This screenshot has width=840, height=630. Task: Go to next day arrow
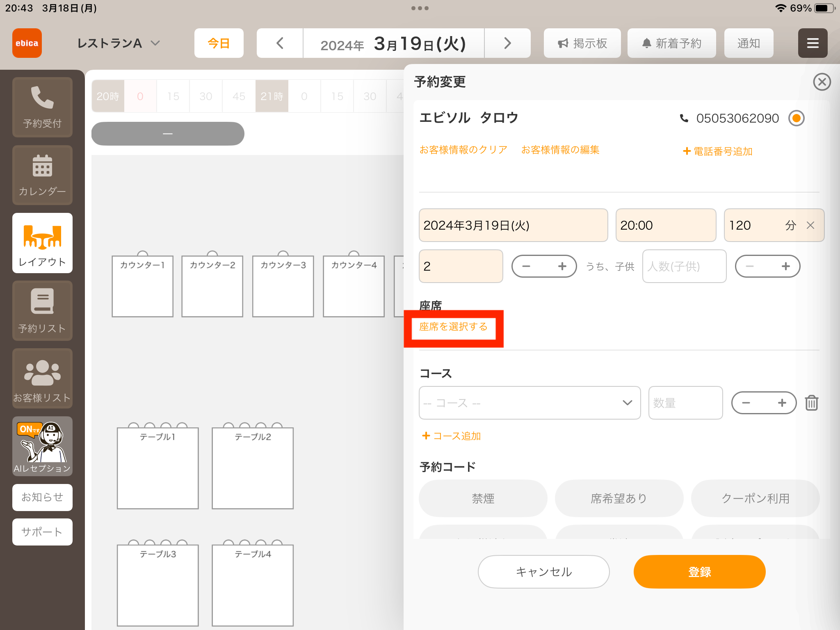click(x=507, y=43)
